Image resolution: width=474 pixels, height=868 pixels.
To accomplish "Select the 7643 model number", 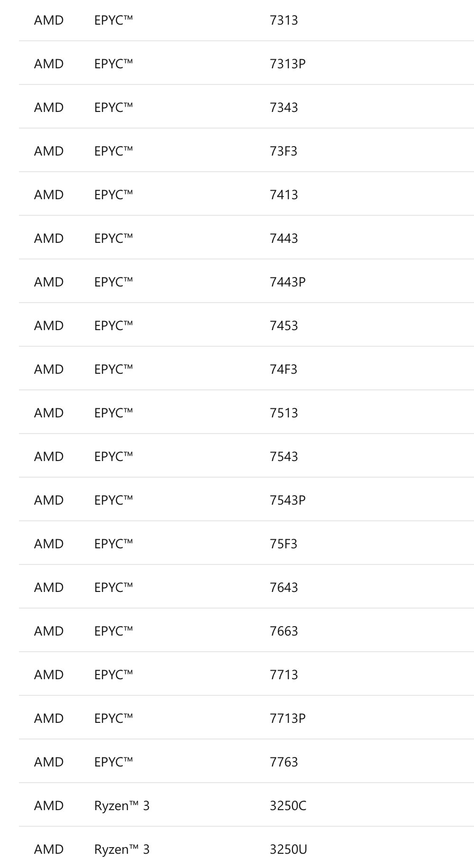I will click(283, 588).
